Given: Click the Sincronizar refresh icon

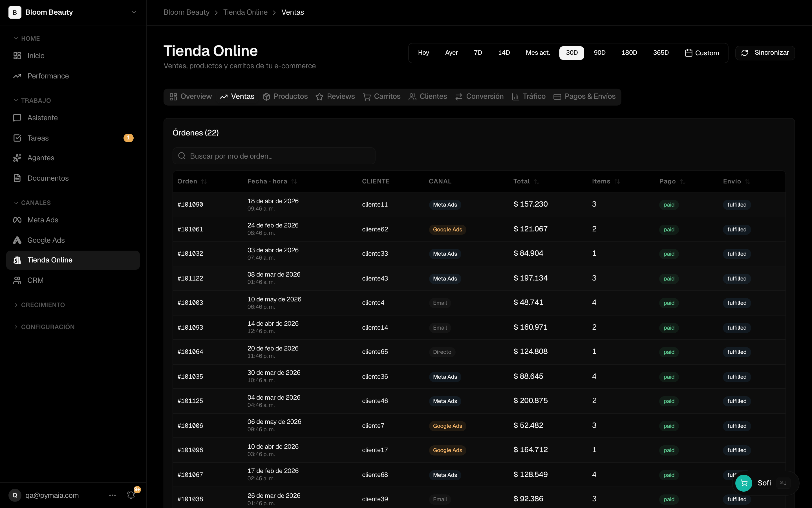Looking at the screenshot, I should coord(745,53).
